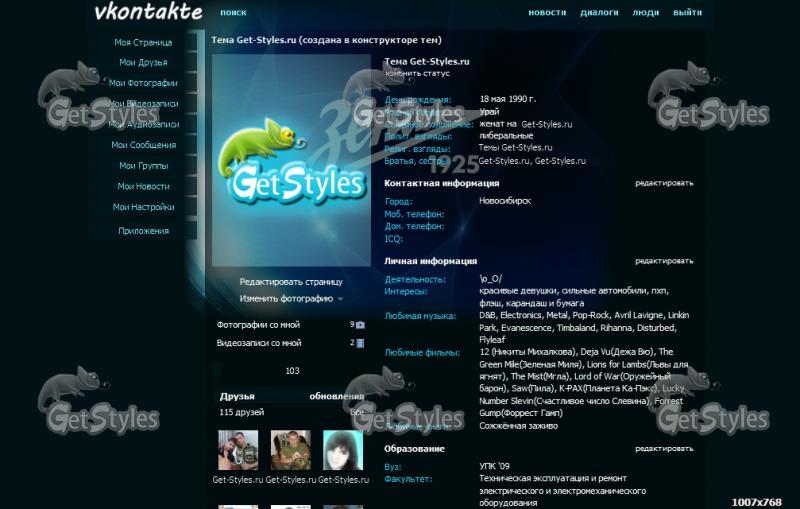
Task: Open Моя Страница in the left sidebar
Action: pos(143,43)
